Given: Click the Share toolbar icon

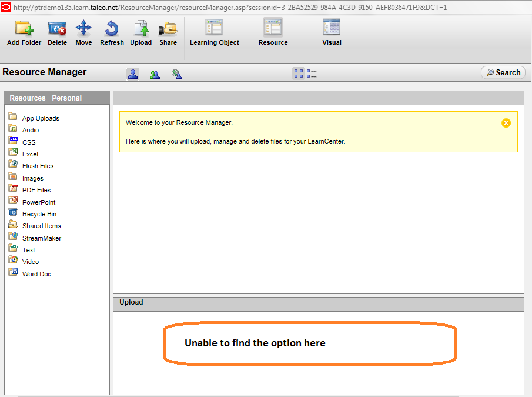Looking at the screenshot, I should [x=168, y=28].
